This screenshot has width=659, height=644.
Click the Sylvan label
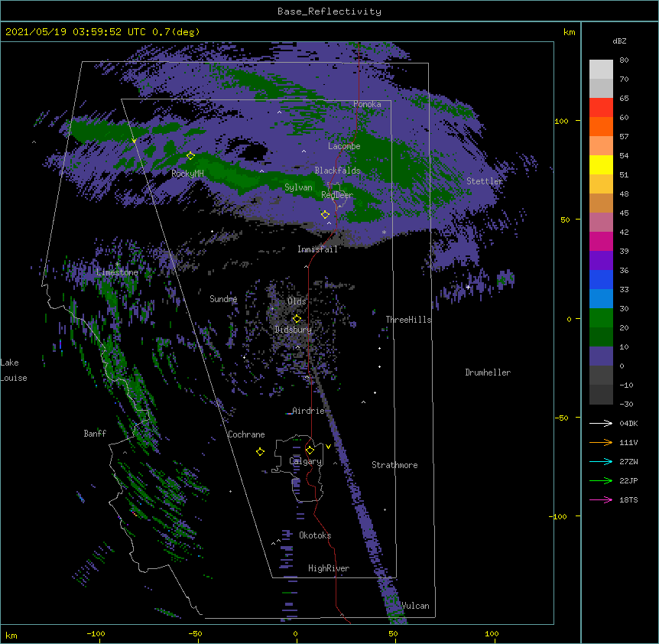tap(298, 187)
